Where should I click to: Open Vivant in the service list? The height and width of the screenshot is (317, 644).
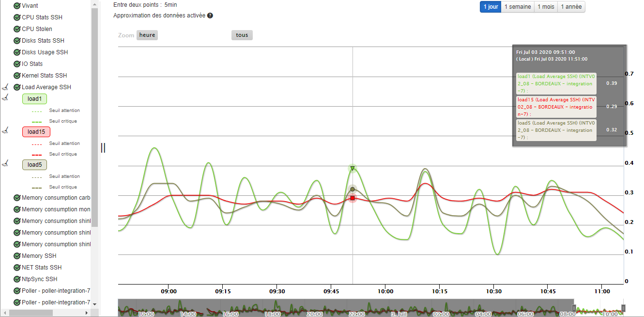30,6
